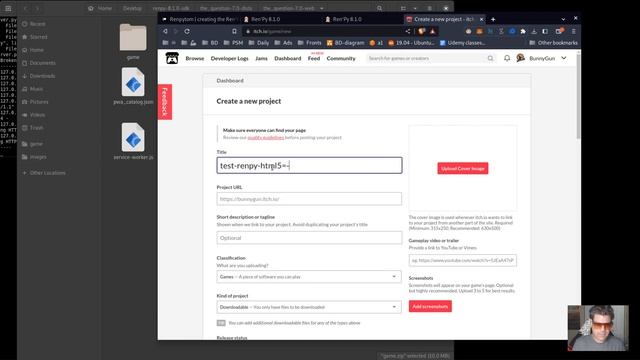Click the gameplay video URL field
Viewport: 640px width, 360px height.
tap(462, 260)
